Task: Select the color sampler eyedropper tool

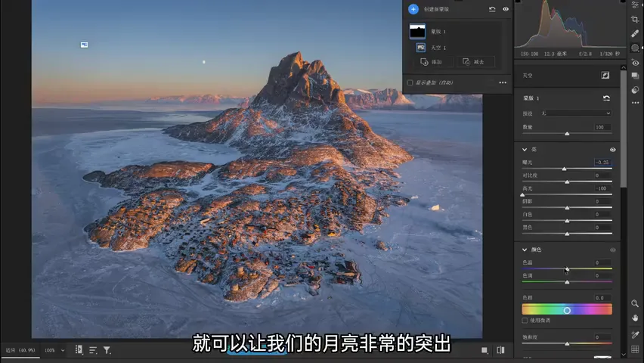Action: tap(635, 334)
